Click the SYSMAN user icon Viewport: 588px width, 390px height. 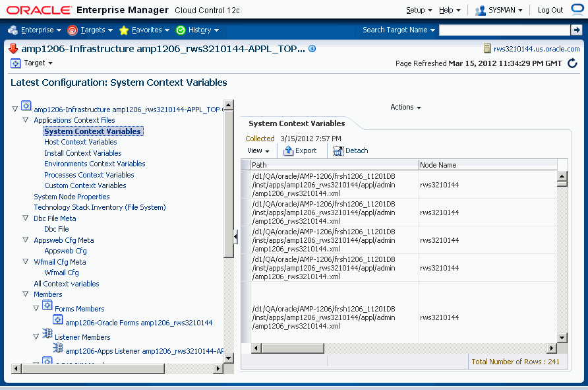coord(481,11)
